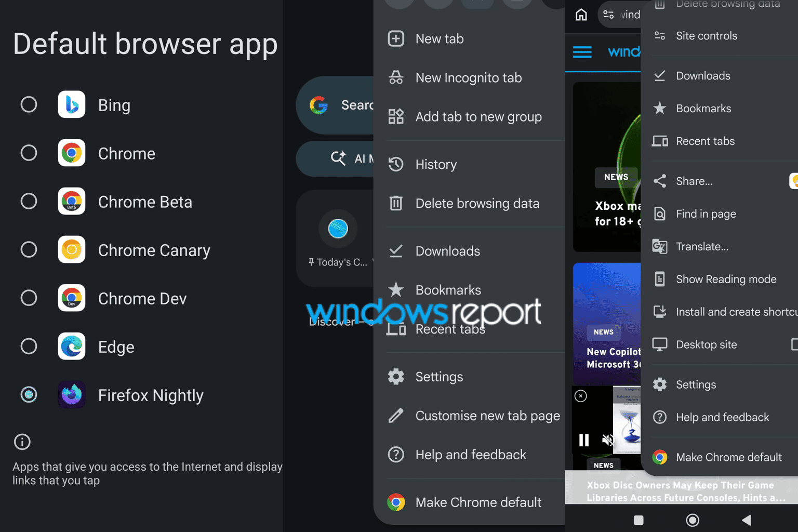This screenshot has width=798, height=532.
Task: Open the New Copilot news article card
Action: click(607, 323)
